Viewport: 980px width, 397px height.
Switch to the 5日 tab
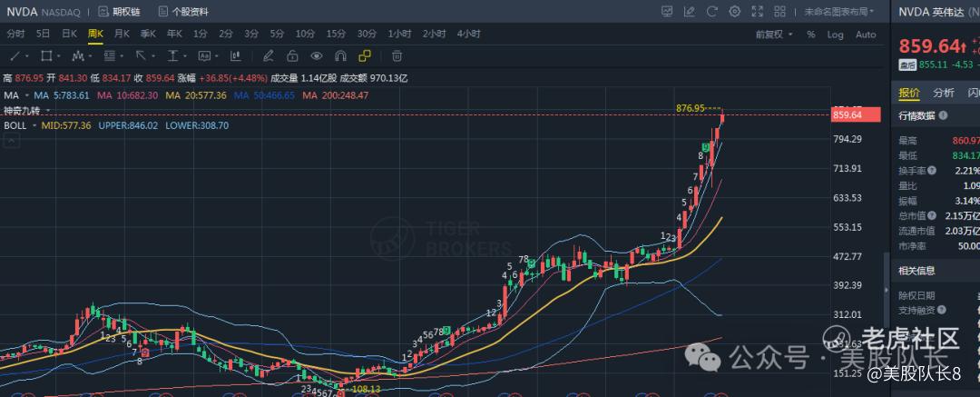44,34
